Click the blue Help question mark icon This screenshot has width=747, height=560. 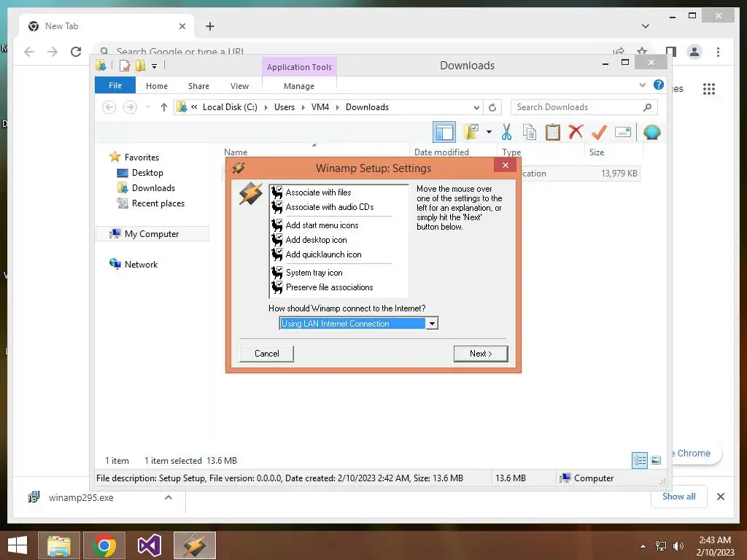[x=659, y=85]
